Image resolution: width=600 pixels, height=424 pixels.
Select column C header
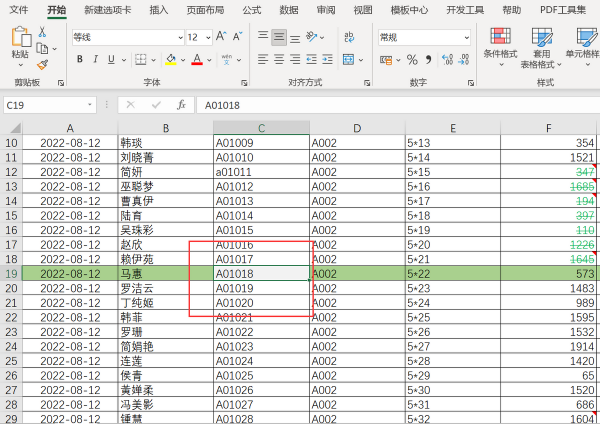pyautogui.click(x=261, y=128)
